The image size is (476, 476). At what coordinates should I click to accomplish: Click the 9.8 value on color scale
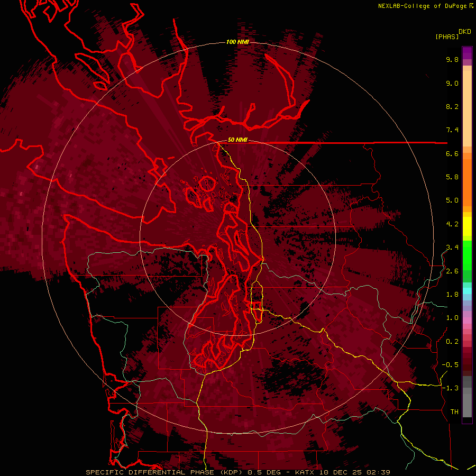pyautogui.click(x=452, y=59)
